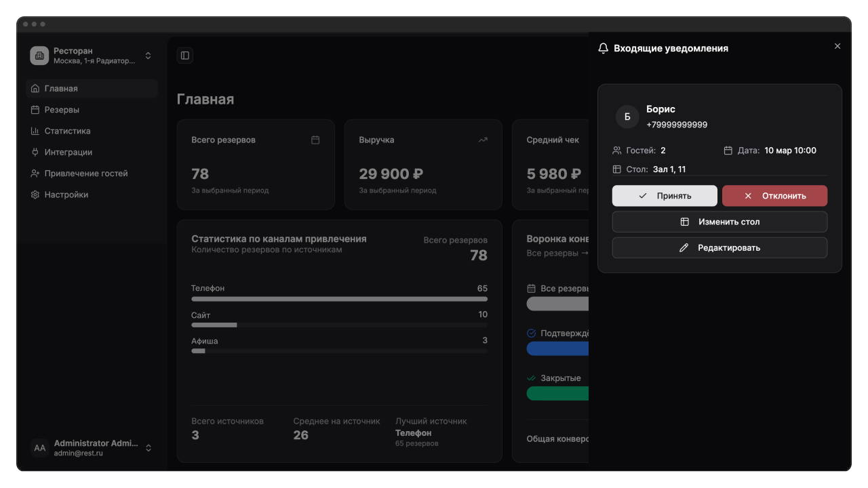Click the AA administrator avatar
Screen dimensions: 868x488
(x=40, y=448)
